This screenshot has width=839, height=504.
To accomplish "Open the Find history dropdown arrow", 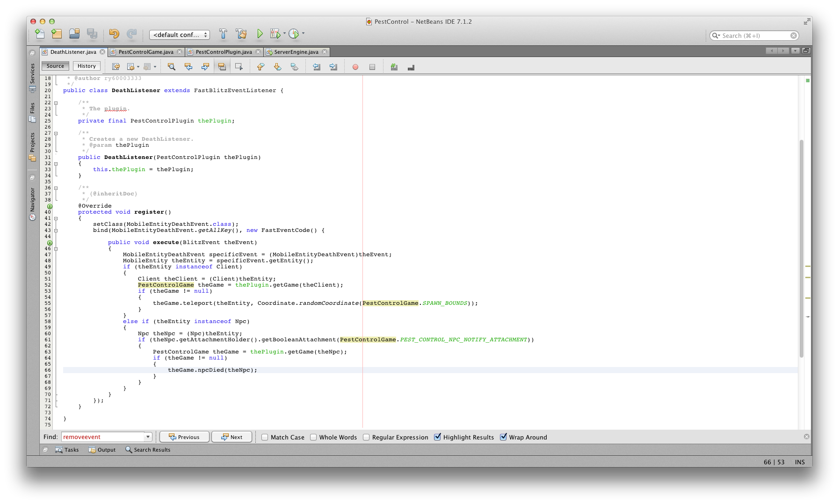I will [x=148, y=437].
